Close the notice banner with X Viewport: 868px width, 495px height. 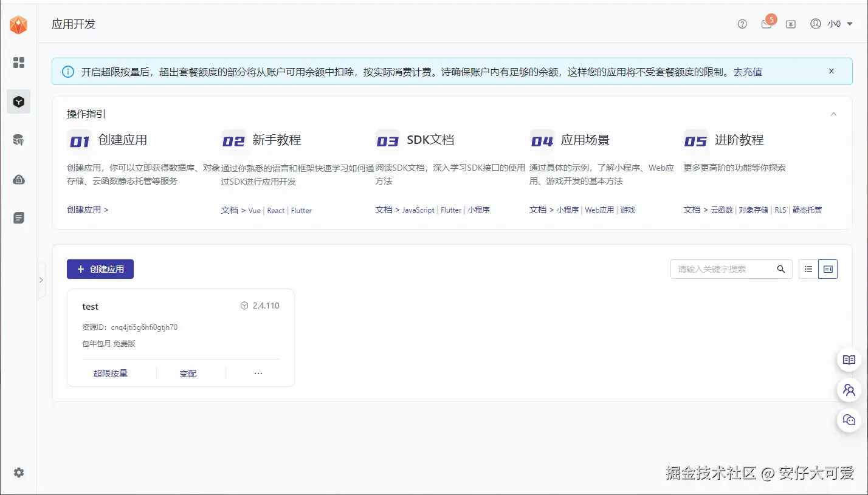[x=832, y=71]
